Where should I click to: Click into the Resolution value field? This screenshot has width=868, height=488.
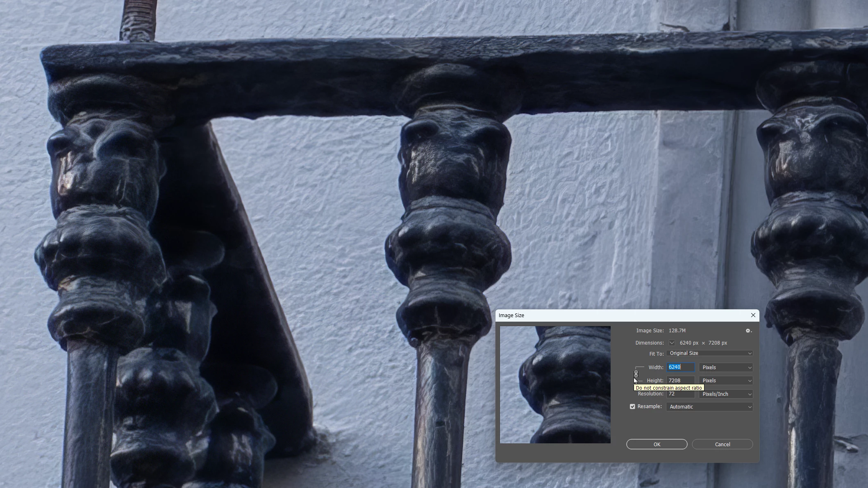point(680,394)
